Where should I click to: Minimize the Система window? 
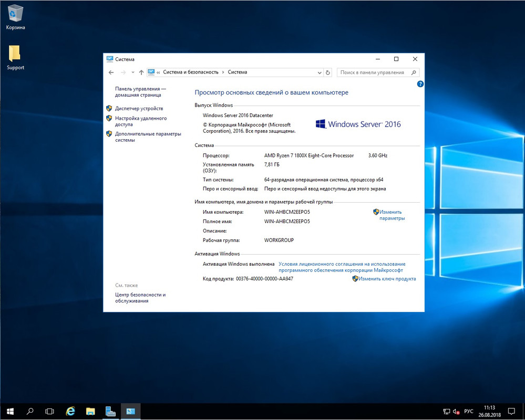tap(378, 59)
